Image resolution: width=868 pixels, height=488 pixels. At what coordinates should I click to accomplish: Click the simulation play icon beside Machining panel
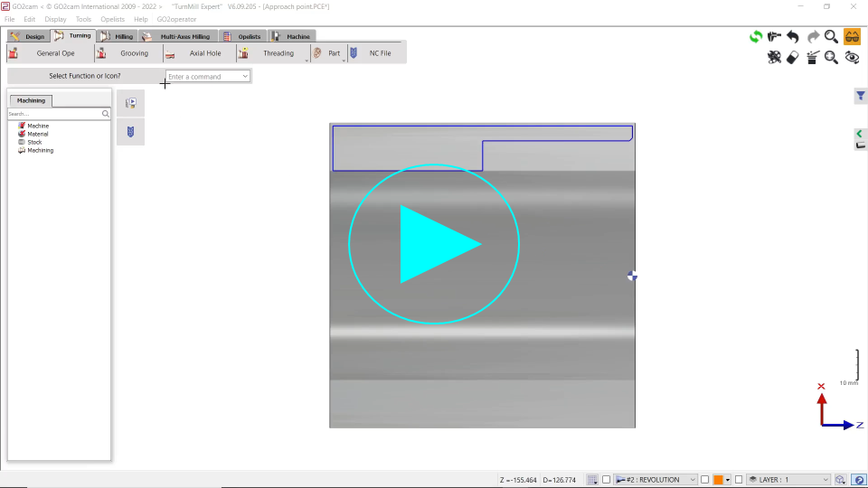coord(130,103)
